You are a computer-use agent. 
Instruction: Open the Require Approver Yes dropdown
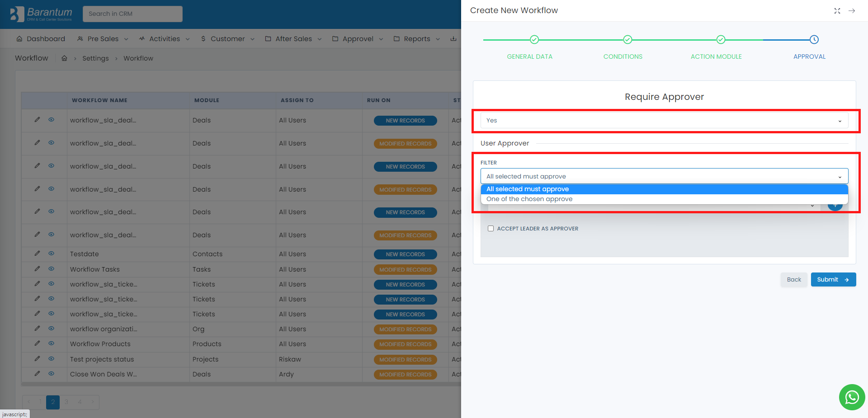(x=664, y=121)
